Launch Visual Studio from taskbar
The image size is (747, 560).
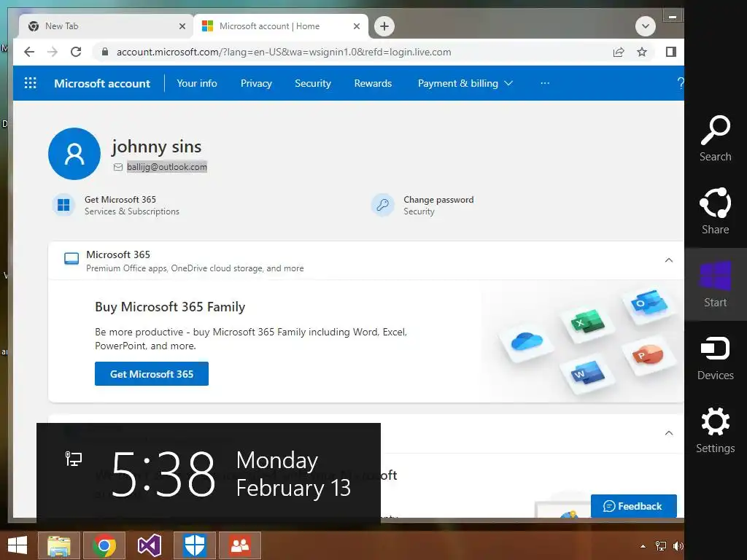pyautogui.click(x=149, y=545)
